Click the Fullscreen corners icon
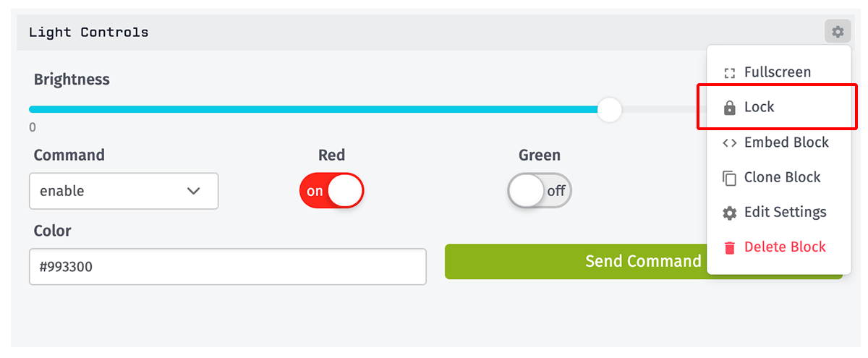Screen dimensions: 868x358 730,73
